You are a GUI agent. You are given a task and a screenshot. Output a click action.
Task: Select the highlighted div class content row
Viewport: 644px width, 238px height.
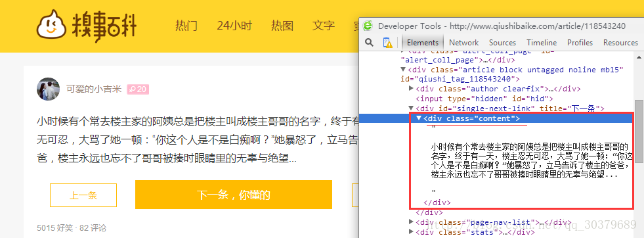pyautogui.click(x=496, y=118)
